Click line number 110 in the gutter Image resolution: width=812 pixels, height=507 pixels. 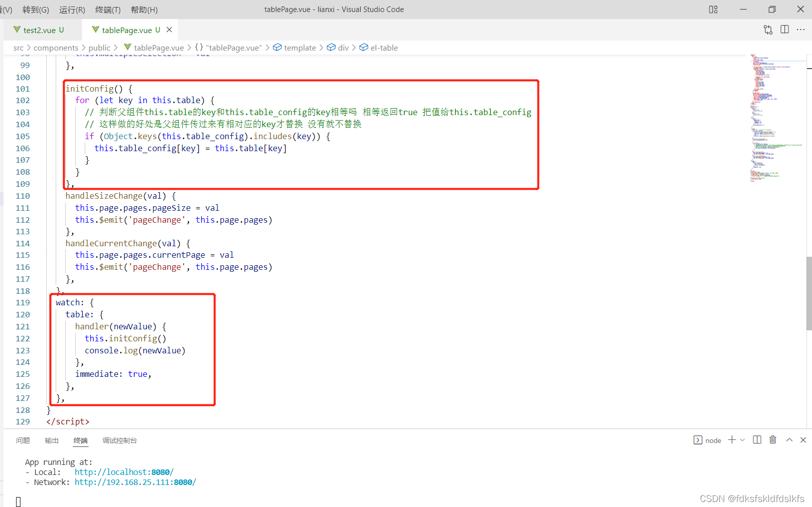(23, 196)
